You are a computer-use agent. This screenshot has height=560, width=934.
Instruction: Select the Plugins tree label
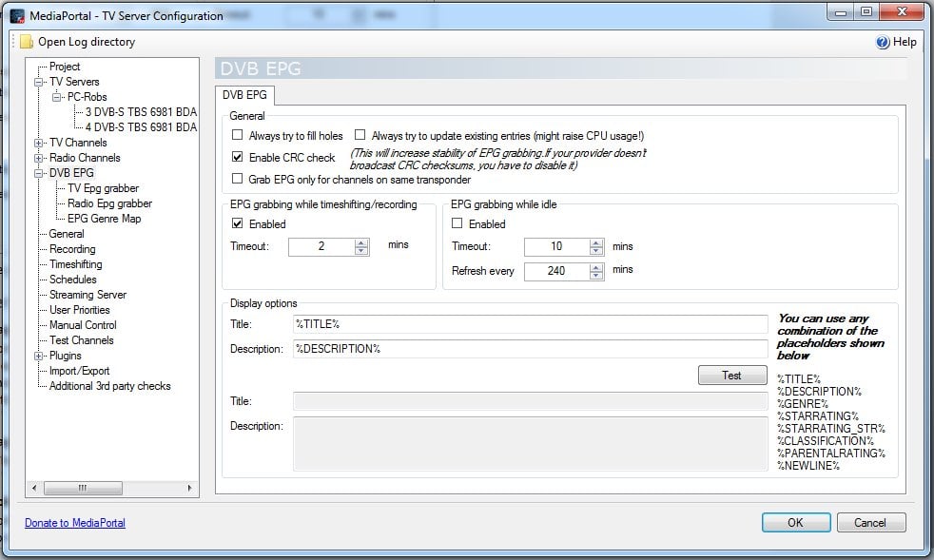[65, 356]
